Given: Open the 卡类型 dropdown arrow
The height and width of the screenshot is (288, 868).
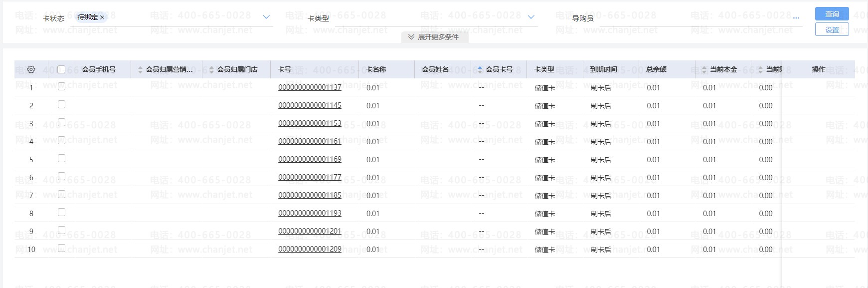Looking at the screenshot, I should click(x=531, y=17).
